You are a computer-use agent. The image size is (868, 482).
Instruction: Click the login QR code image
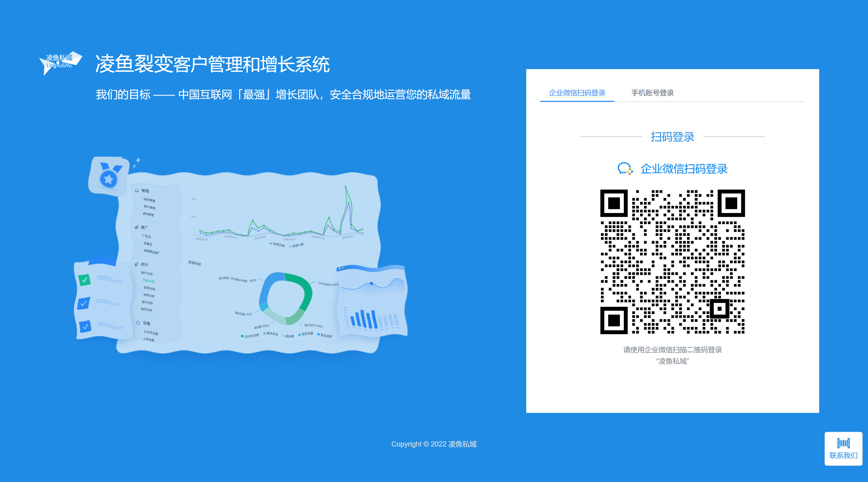tap(672, 261)
